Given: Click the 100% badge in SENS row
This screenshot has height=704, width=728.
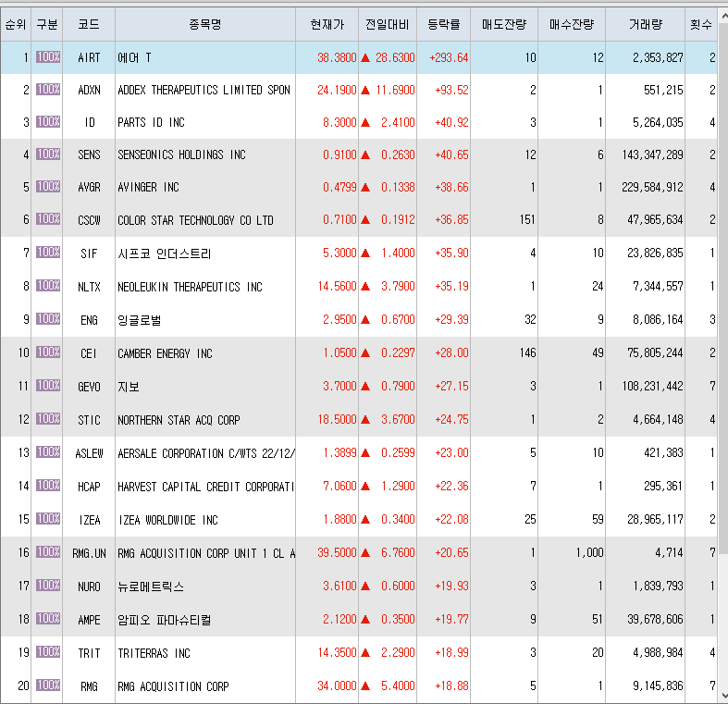Looking at the screenshot, I should point(48,154).
